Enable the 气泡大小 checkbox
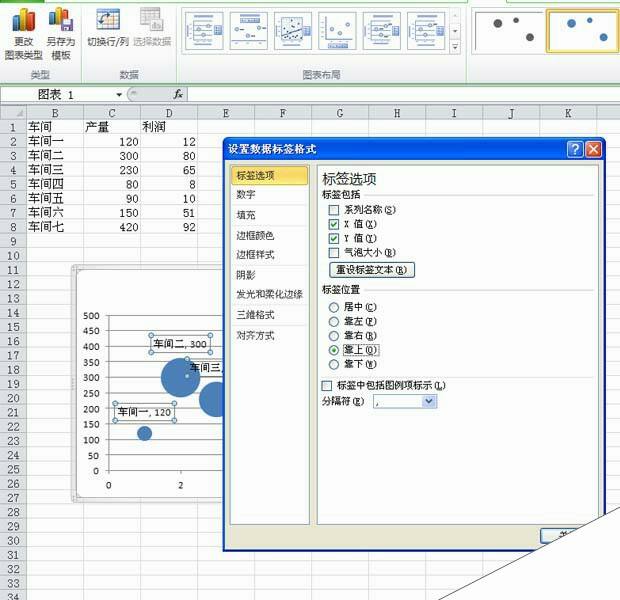The image size is (620, 600). pos(334,253)
